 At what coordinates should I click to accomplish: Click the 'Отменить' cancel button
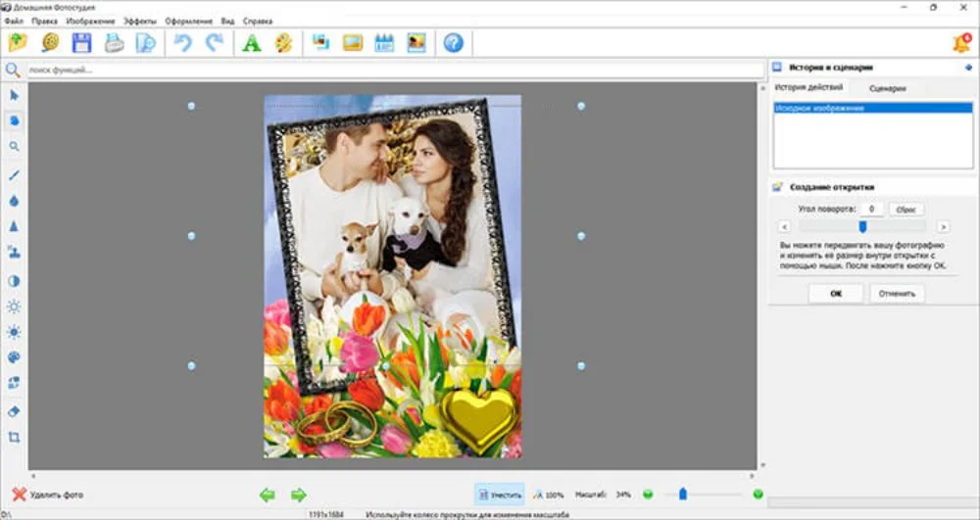click(897, 294)
